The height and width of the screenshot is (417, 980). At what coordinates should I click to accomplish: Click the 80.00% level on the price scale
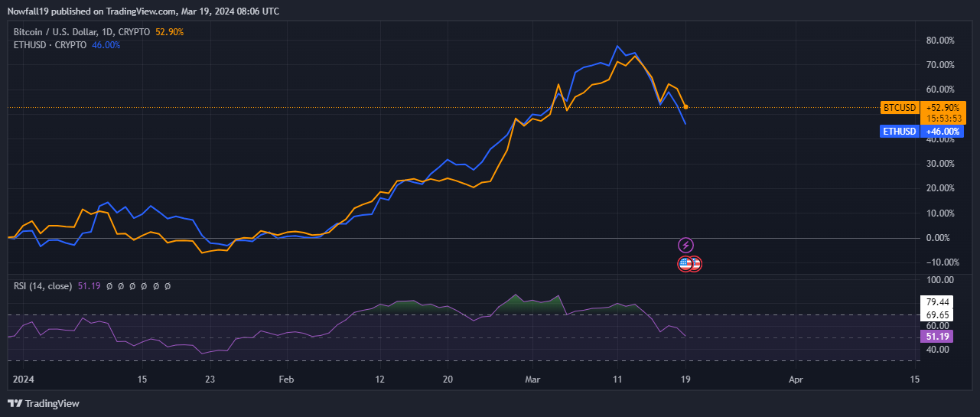click(941, 40)
